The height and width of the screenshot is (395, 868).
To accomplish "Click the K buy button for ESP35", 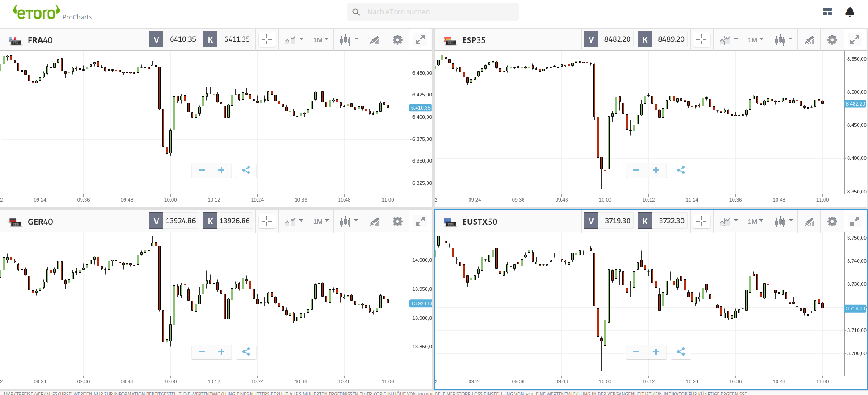I will point(645,39).
